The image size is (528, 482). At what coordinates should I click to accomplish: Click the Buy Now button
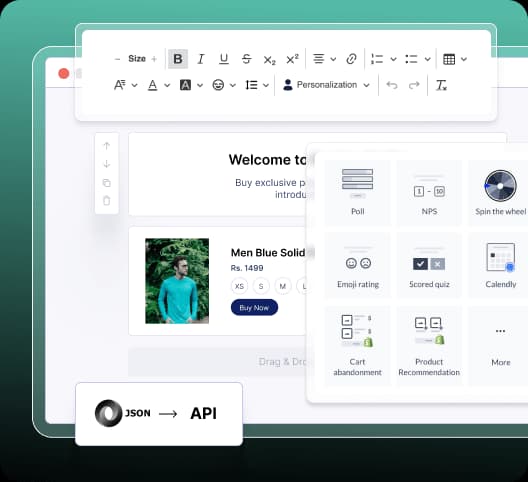click(x=254, y=307)
